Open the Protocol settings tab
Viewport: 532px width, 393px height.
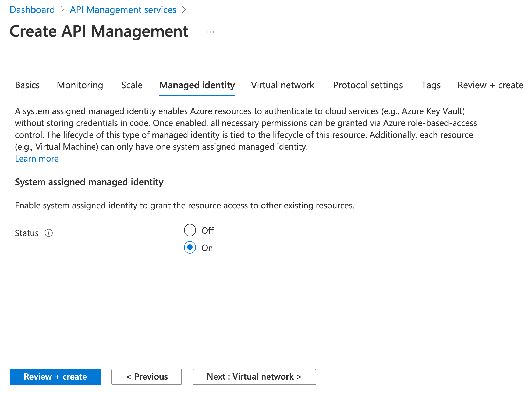(368, 85)
